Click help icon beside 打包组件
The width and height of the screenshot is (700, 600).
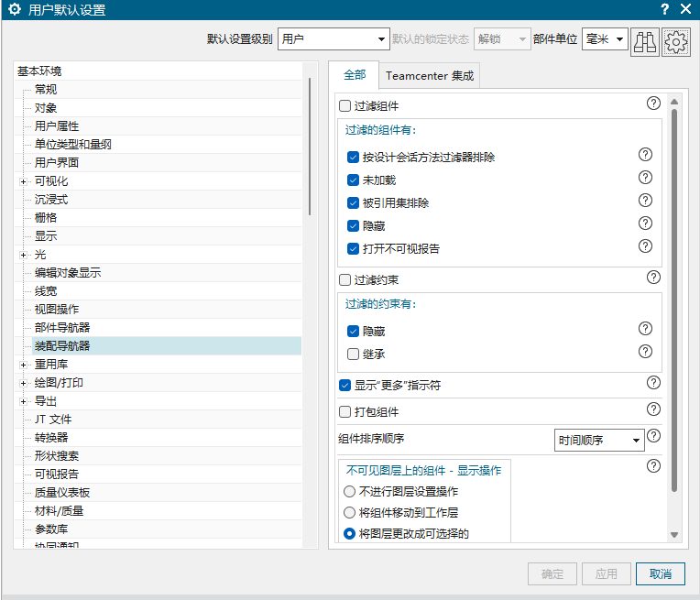point(653,409)
